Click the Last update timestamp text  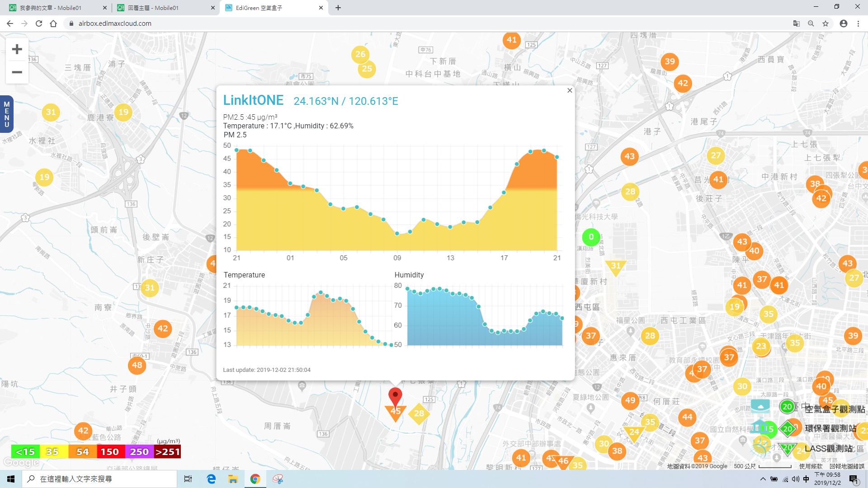(x=267, y=370)
